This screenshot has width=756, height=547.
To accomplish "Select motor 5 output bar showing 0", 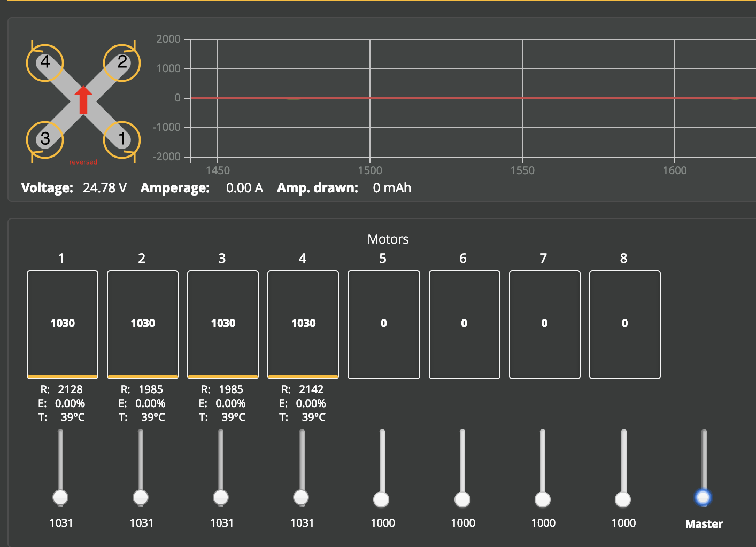I will [x=384, y=325].
